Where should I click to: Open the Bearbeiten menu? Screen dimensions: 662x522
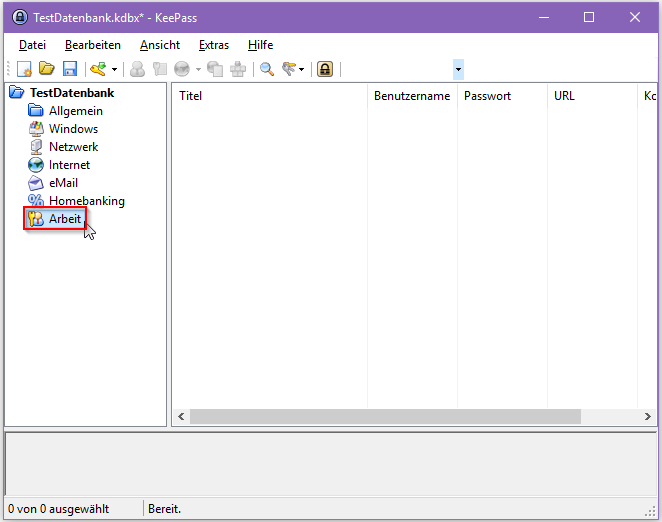92,45
